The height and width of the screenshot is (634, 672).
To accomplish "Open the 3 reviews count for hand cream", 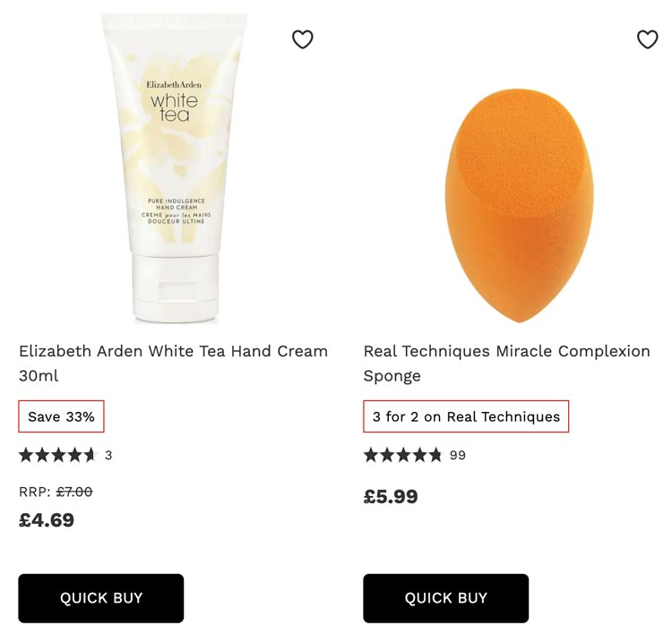I will [x=108, y=456].
